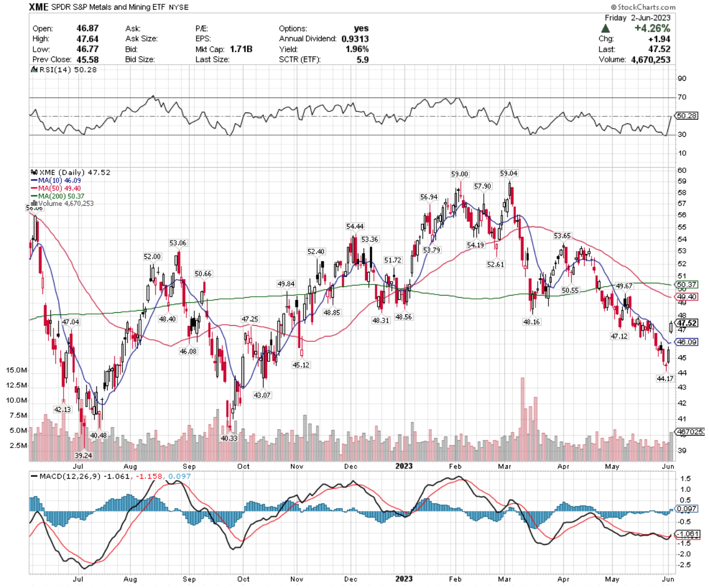709x588 pixels.
Task: Click the RSI(14) 50.28 indicator label
Action: click(67, 70)
